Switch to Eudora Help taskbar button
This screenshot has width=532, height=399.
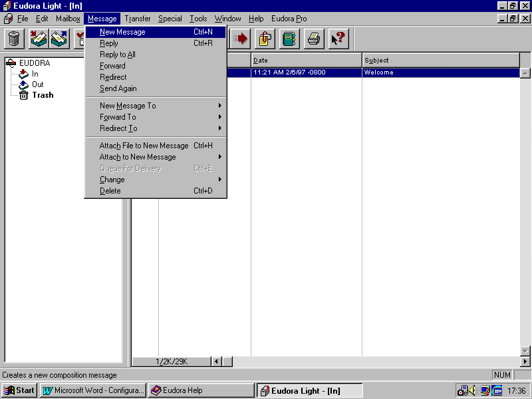point(201,390)
